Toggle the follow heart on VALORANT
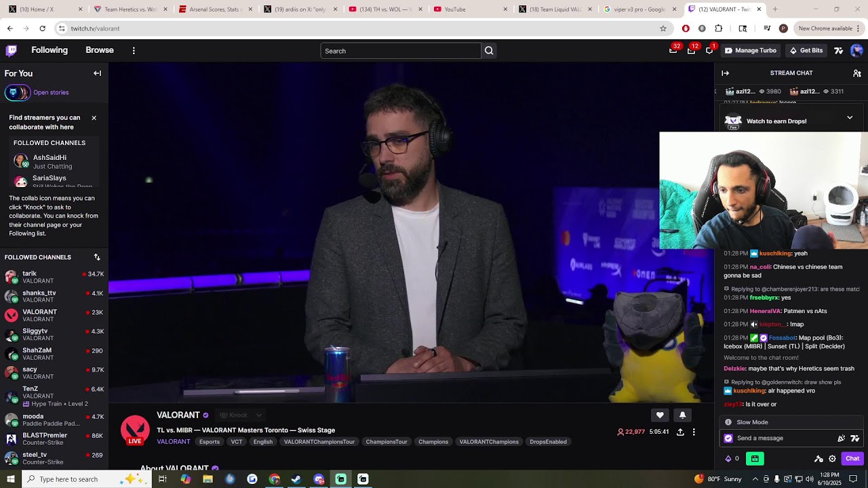 pos(660,415)
